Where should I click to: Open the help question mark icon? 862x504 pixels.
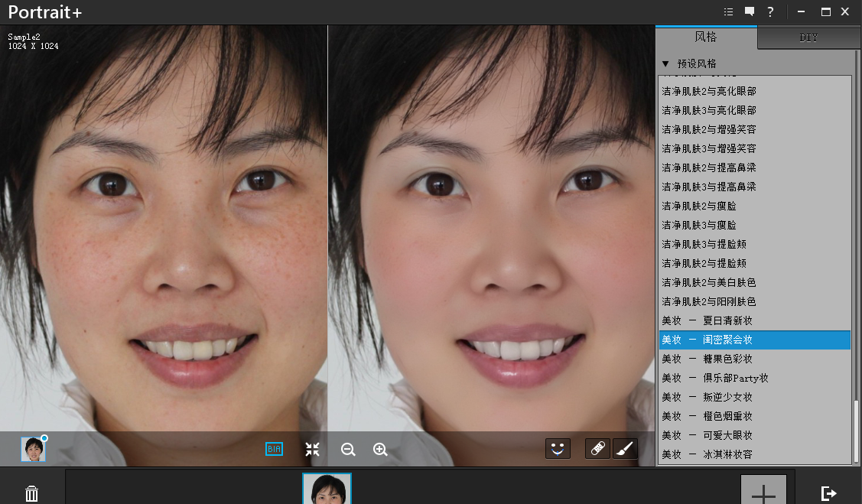pyautogui.click(x=770, y=11)
